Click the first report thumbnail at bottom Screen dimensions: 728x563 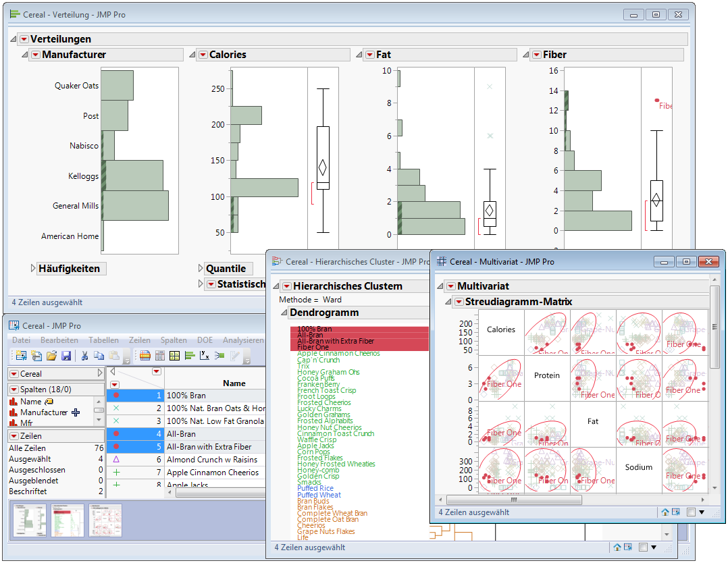[x=30, y=520]
